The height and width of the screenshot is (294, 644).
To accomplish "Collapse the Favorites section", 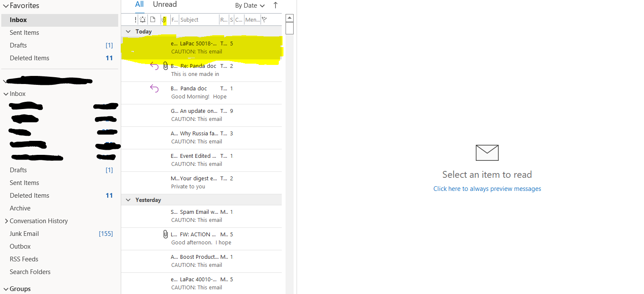I will 6,6.
